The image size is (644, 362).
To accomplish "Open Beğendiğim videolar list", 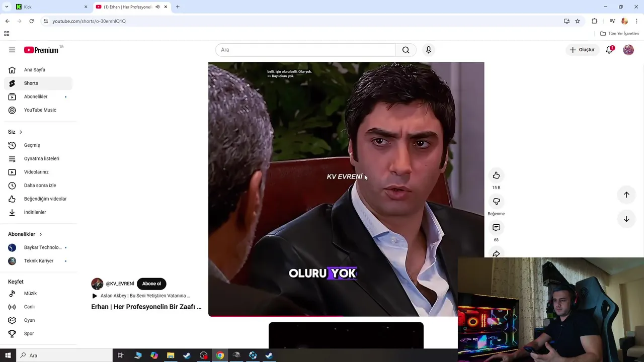I will 38,199.
